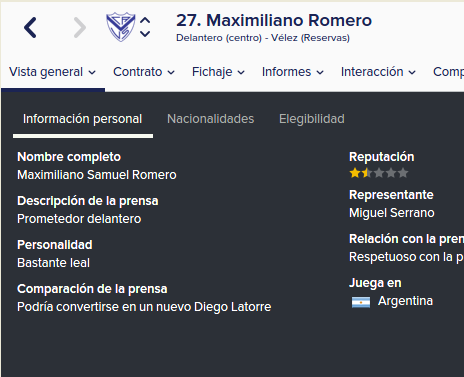Open the Fichaje dropdown
Viewport: 464px width, 377px height.
pos(218,72)
